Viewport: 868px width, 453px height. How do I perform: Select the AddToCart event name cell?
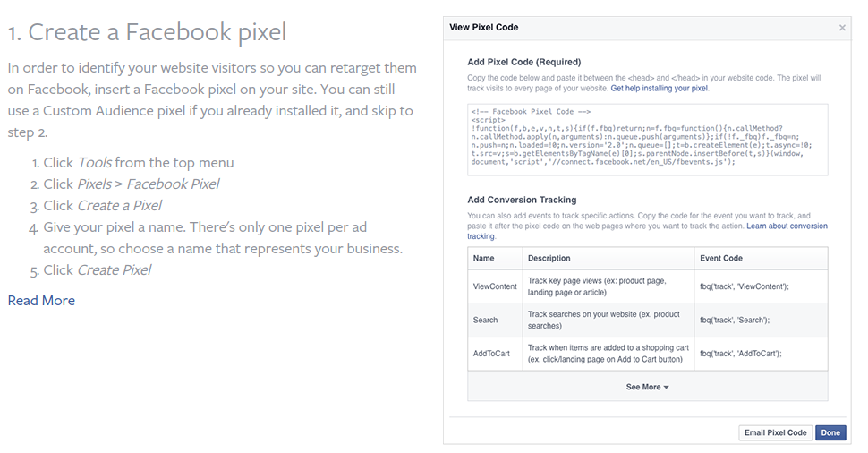pyautogui.click(x=491, y=354)
